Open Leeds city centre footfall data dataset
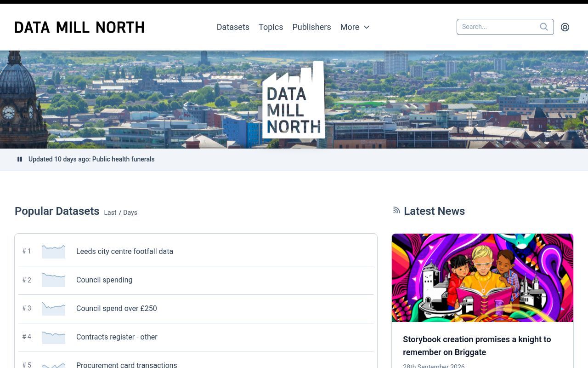 pyautogui.click(x=124, y=251)
